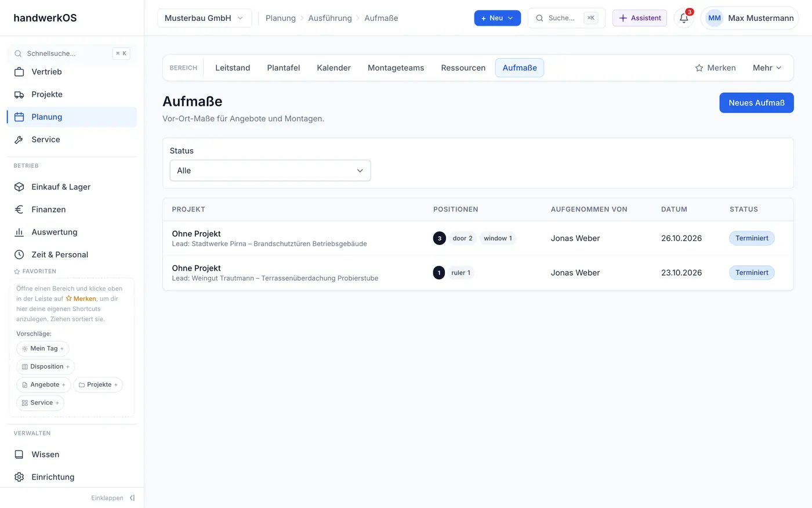Open the Assistent button

tap(640, 18)
